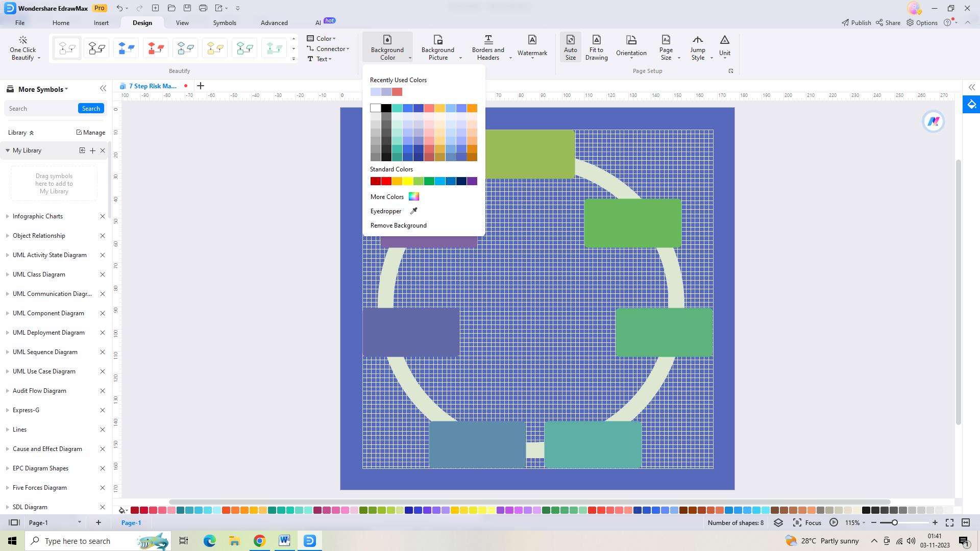Image resolution: width=980 pixels, height=551 pixels.
Task: Toggle the Page Setup panel
Action: click(730, 70)
